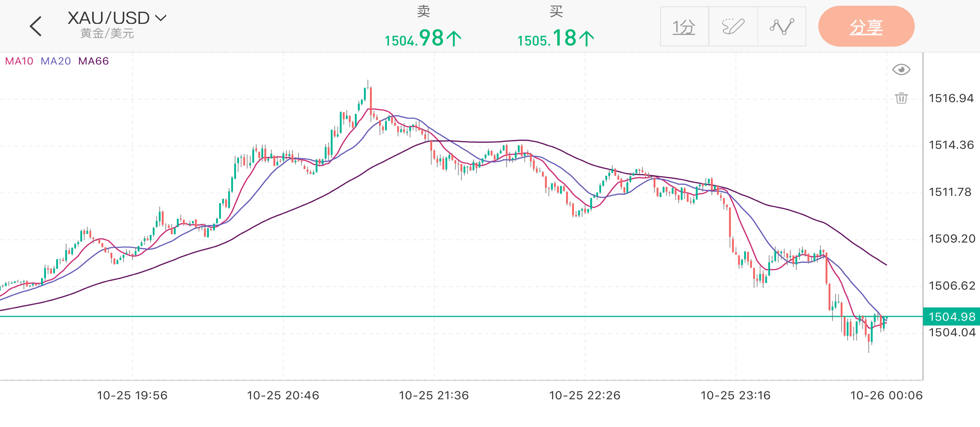Select the MA10 indicator label
Image resolution: width=980 pixels, height=427 pixels.
(x=19, y=61)
